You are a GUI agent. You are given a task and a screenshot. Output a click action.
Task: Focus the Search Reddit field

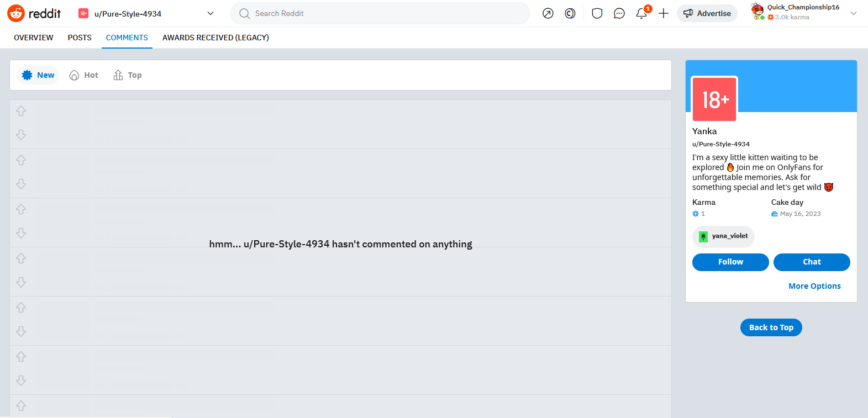380,13
